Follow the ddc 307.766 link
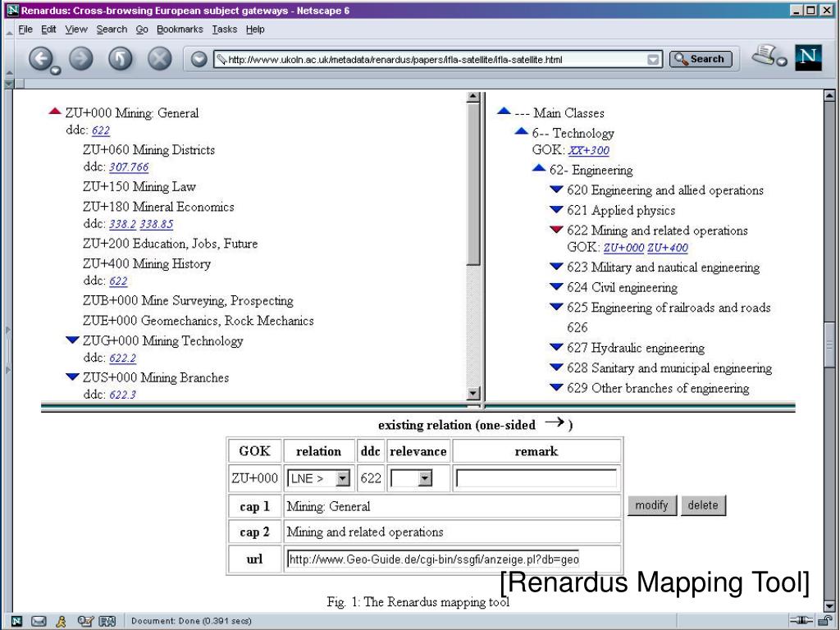 [129, 167]
